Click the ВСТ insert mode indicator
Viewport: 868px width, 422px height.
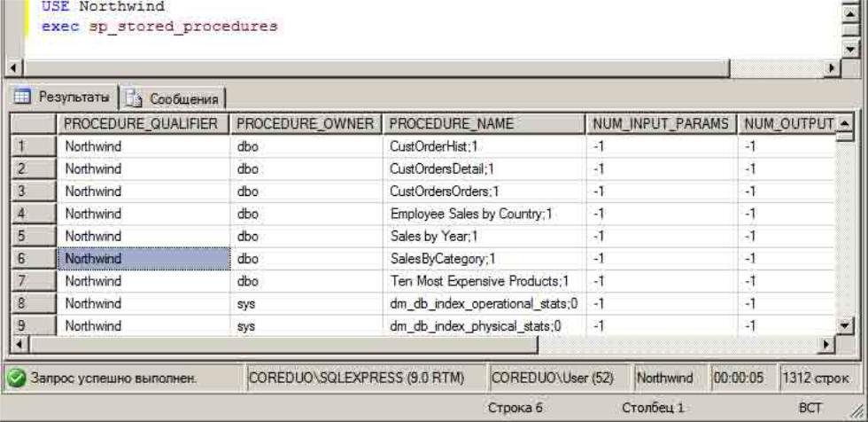810,408
